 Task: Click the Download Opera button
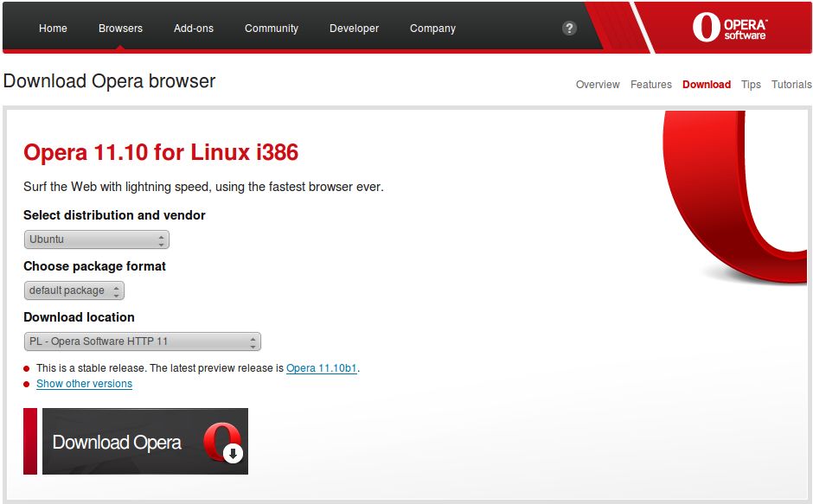136,441
